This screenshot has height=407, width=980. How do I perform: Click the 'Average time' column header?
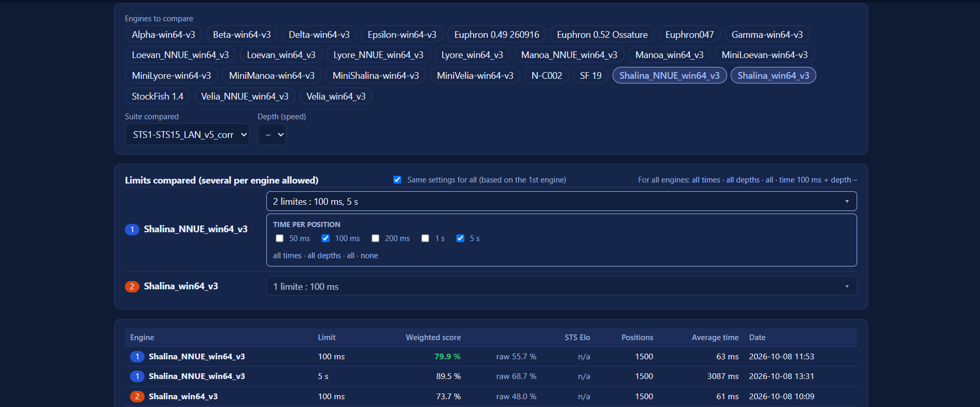click(x=715, y=338)
